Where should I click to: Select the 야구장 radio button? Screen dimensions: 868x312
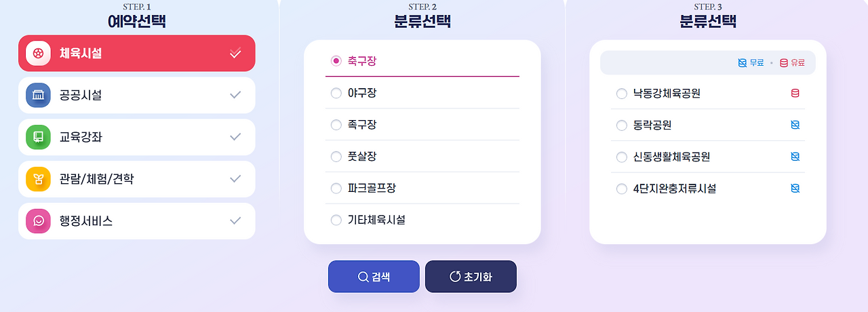point(336,93)
